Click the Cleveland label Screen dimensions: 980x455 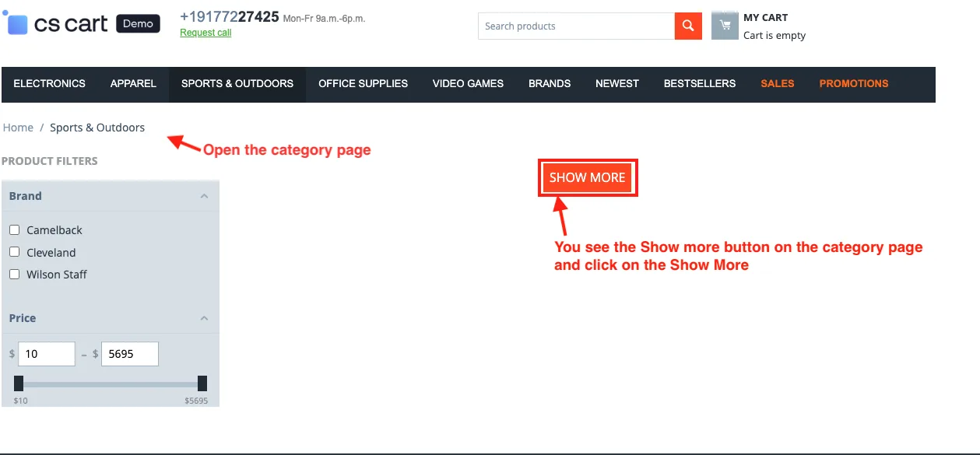(x=51, y=253)
